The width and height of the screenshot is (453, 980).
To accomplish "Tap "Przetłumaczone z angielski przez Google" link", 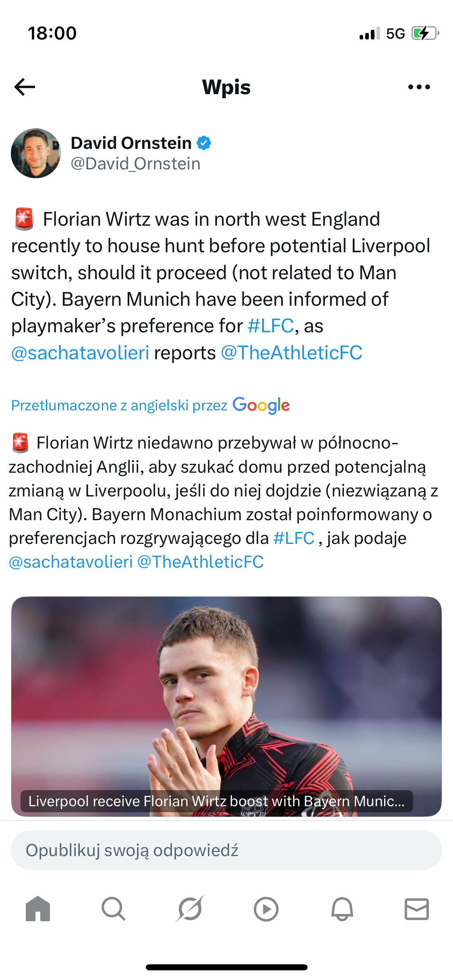I will pyautogui.click(x=150, y=405).
